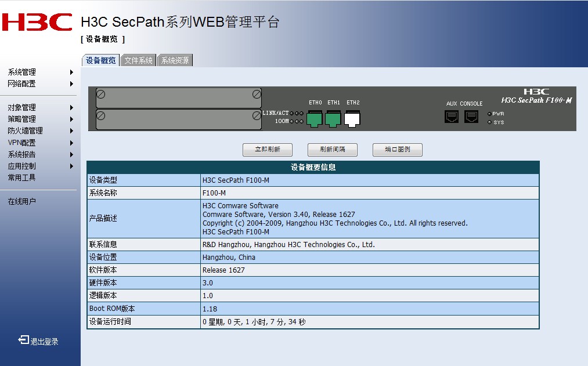Open the 策略管理 menu
Viewport: 588px width, 366px height.
click(21, 119)
